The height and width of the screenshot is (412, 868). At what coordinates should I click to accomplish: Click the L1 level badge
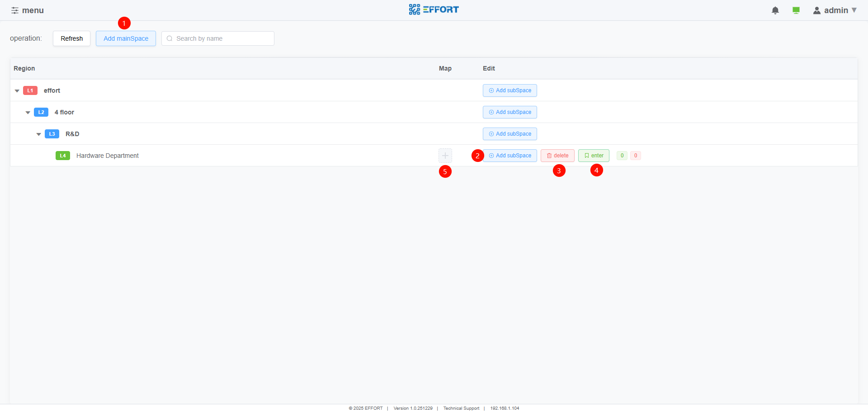[30, 90]
